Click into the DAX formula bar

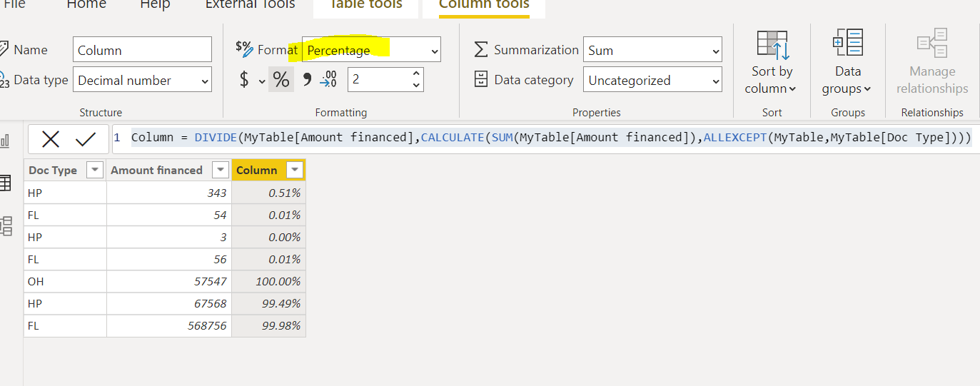(550, 138)
